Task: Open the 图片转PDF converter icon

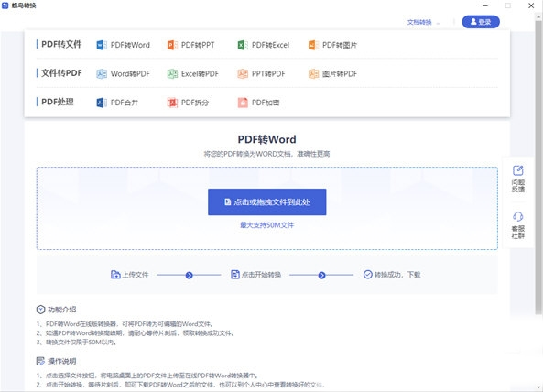Action: tap(313, 74)
